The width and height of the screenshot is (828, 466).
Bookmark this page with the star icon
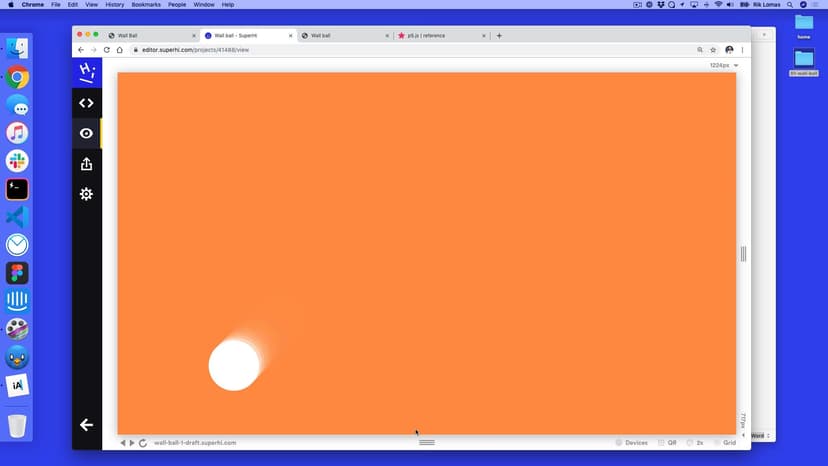tap(713, 49)
